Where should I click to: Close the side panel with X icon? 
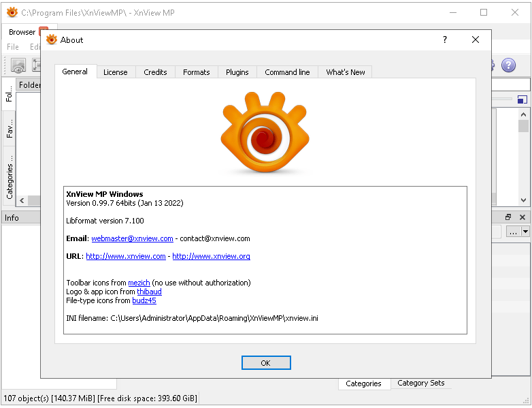[x=522, y=217]
